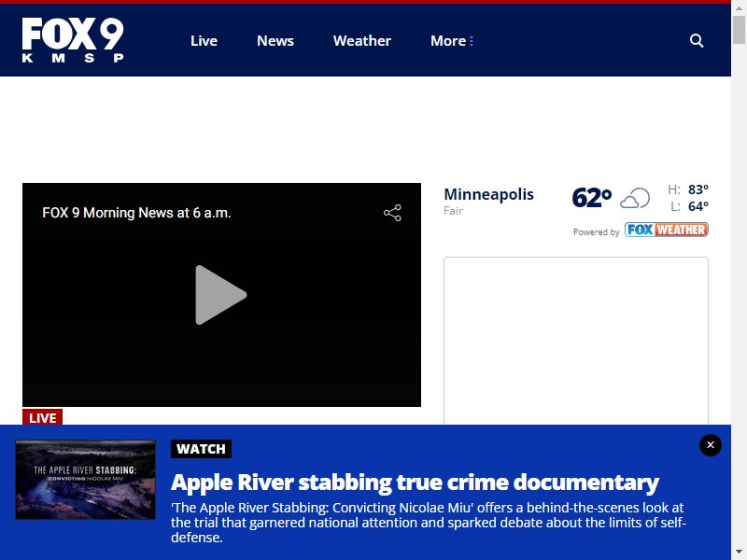Expand the More menu
The width and height of the screenshot is (747, 560).
tap(452, 41)
